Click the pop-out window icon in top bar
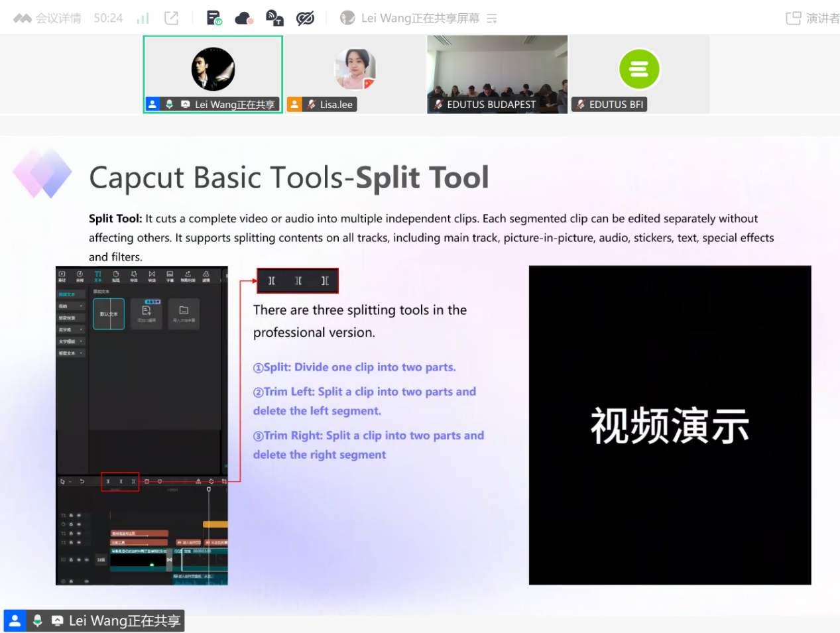 coord(172,18)
